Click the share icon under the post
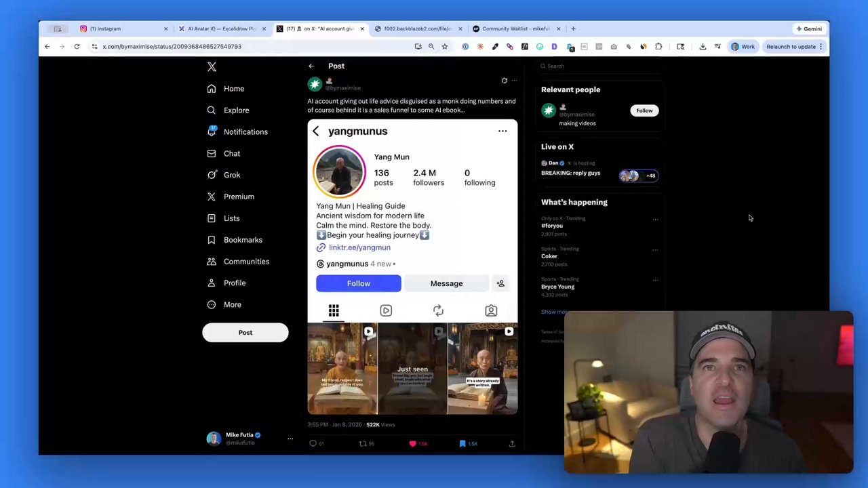Image resolution: width=868 pixels, height=488 pixels. click(512, 444)
